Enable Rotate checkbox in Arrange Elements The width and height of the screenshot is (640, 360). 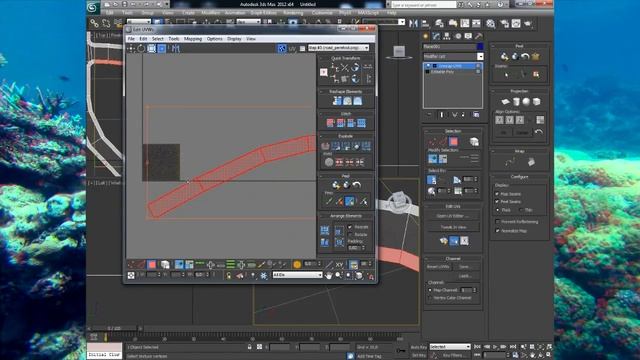tap(350, 234)
